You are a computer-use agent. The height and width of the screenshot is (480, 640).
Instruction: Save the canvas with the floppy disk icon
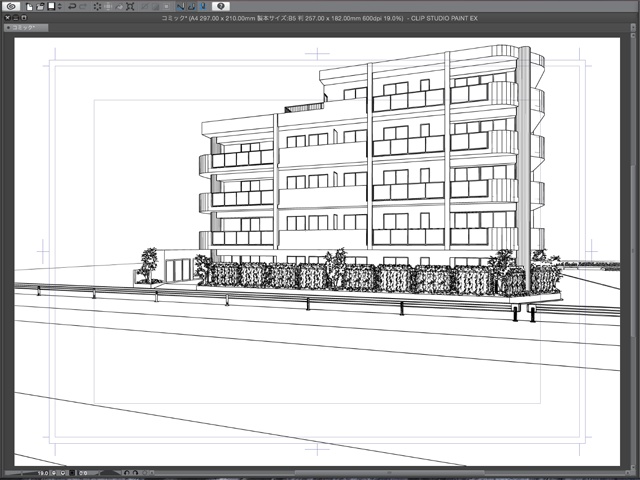pos(51,6)
